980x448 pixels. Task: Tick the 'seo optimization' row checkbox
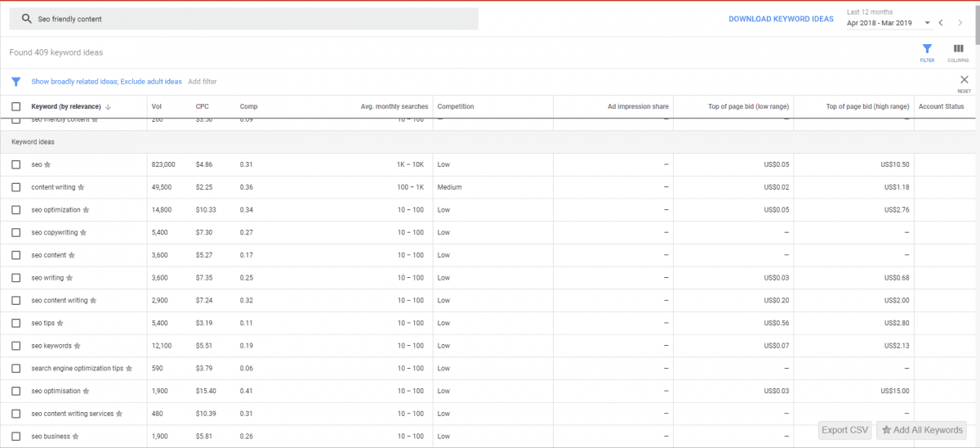point(16,210)
